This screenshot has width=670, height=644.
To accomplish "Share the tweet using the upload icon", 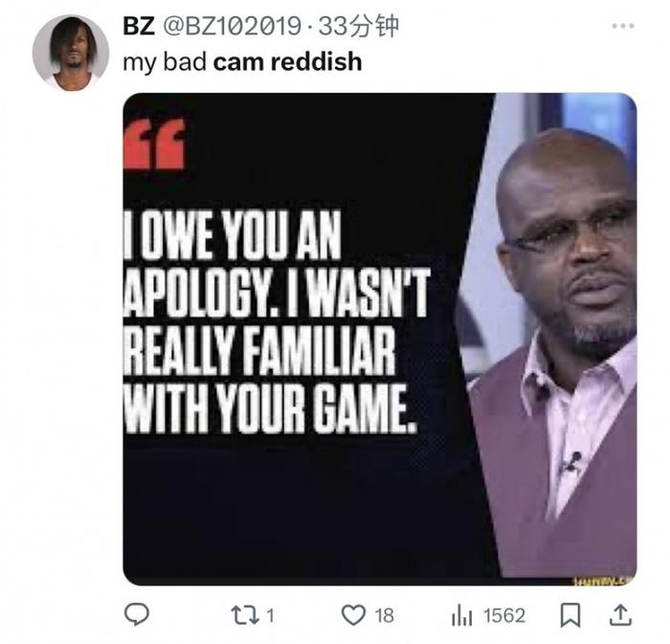I will point(620,614).
